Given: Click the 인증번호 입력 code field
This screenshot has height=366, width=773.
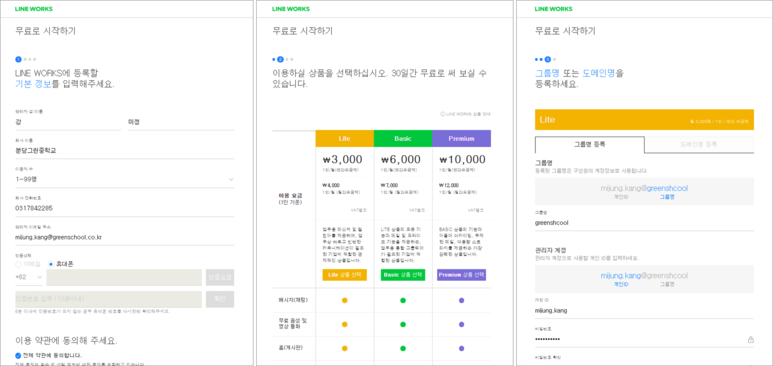Looking at the screenshot, I should coord(108,299).
